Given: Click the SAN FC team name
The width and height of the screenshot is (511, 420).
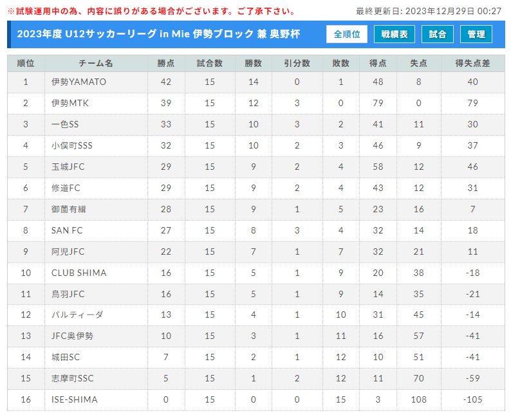Looking at the screenshot, I should coord(67,230).
